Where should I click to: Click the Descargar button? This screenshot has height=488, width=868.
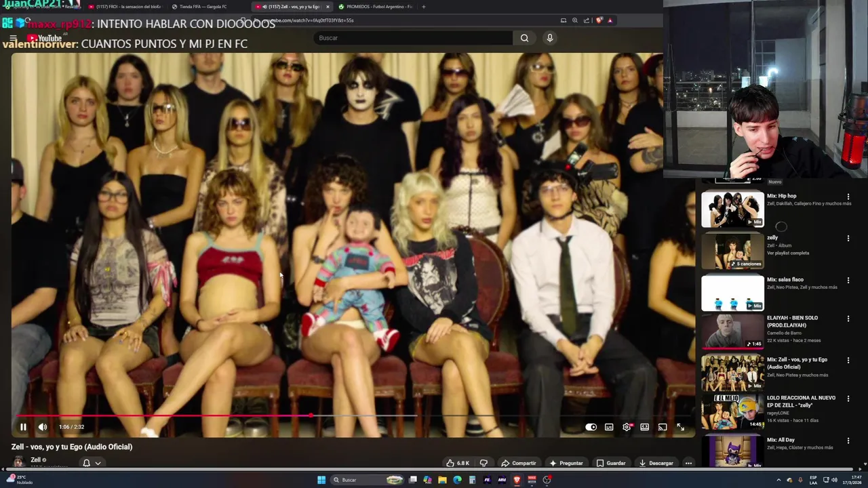(656, 463)
